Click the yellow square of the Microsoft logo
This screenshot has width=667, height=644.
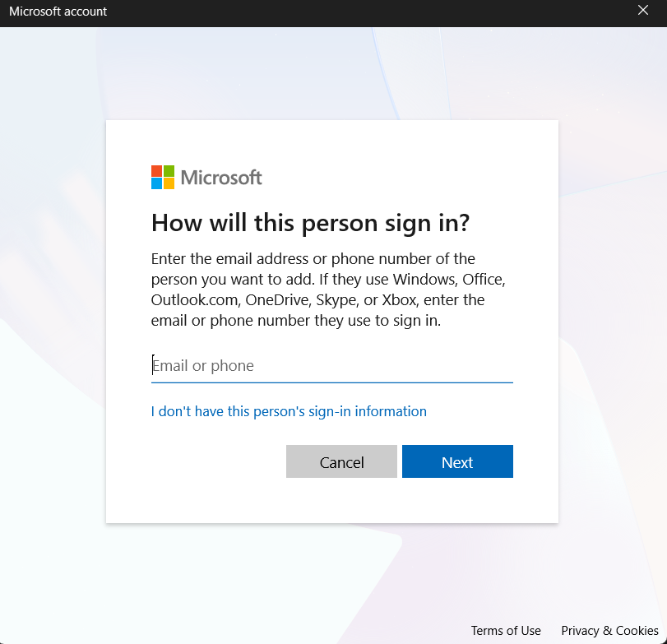click(169, 183)
